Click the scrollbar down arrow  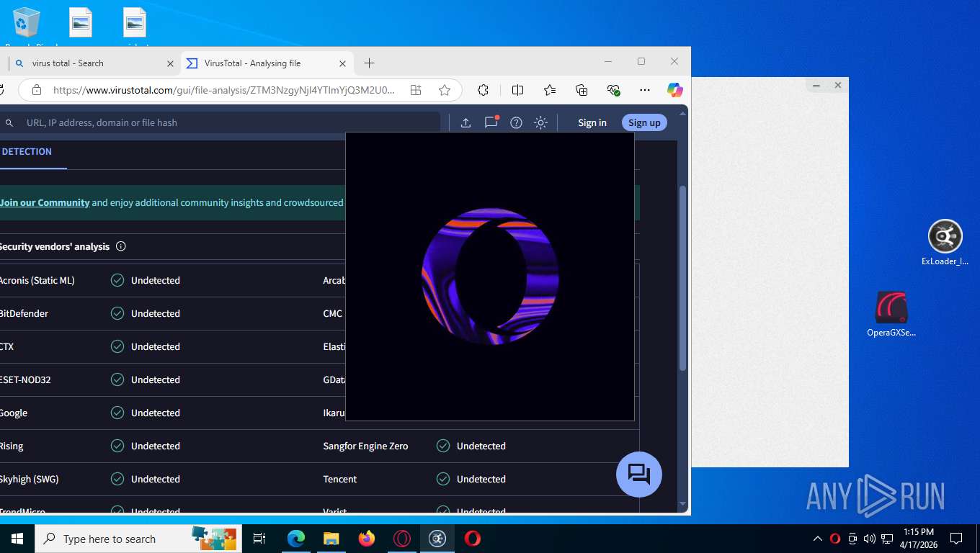point(682,503)
